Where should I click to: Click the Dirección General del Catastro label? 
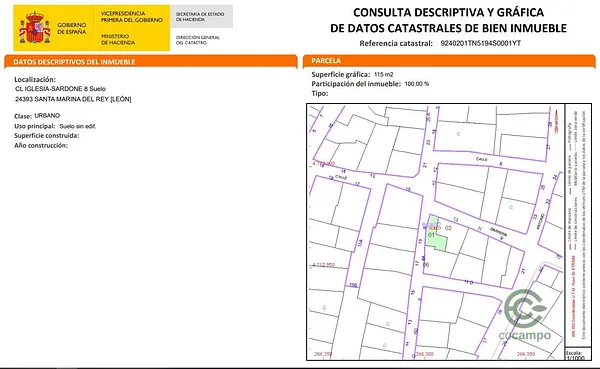coord(197,40)
